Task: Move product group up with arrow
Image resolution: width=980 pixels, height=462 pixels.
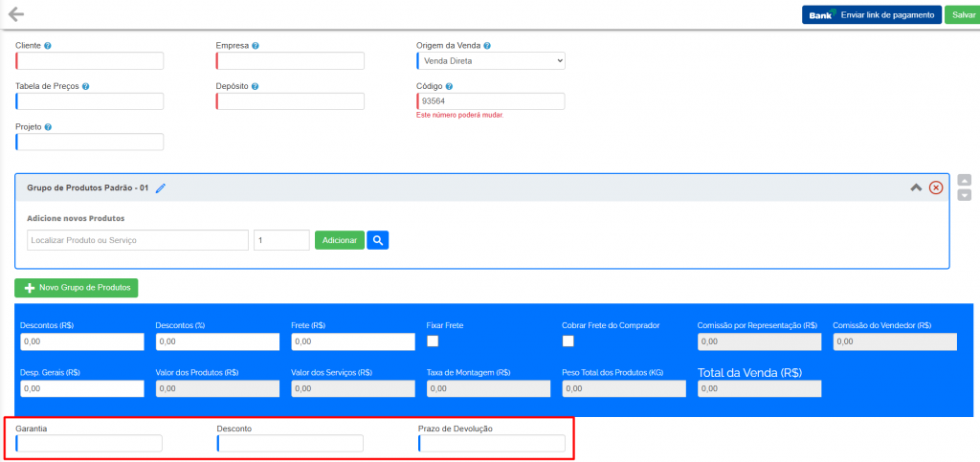Action: pyautogui.click(x=965, y=180)
